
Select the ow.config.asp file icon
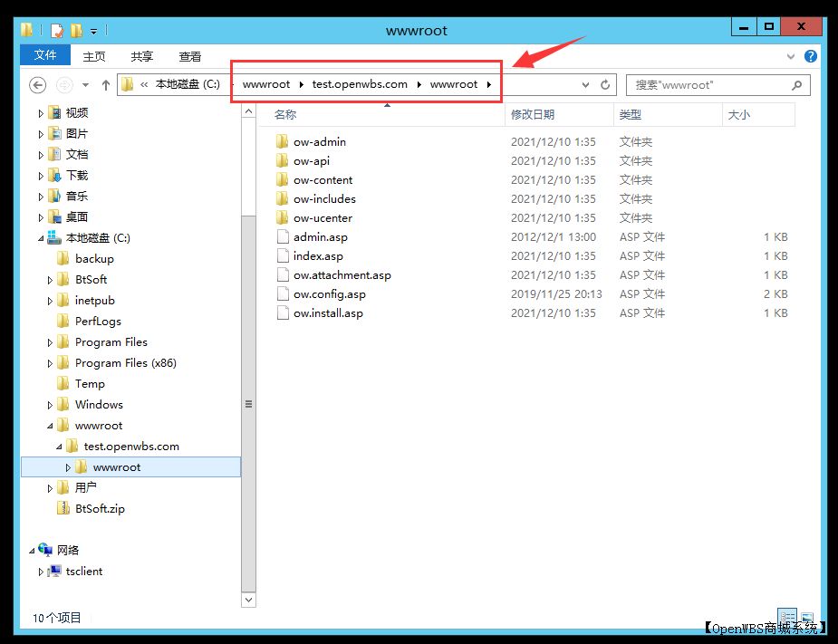pos(282,294)
